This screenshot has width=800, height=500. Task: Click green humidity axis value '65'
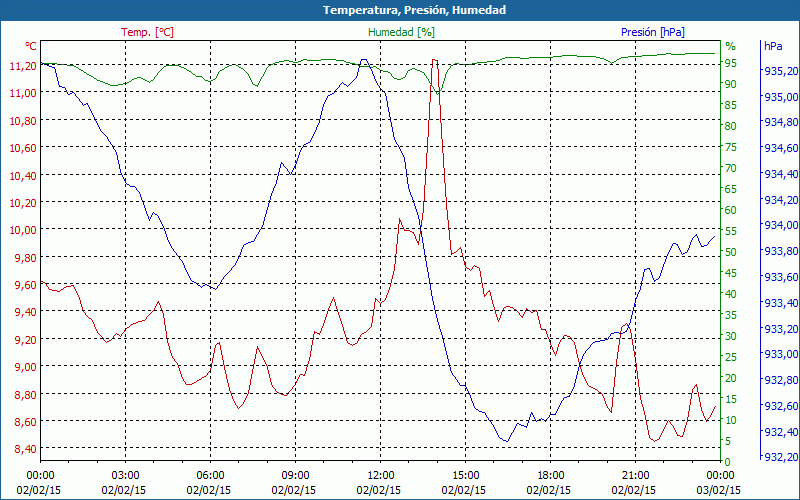731,189
